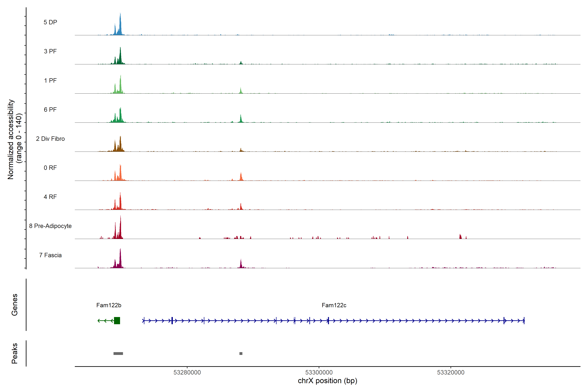Select the 6 PF track label
Image resolution: width=588 pixels, height=392 pixels.
point(50,109)
